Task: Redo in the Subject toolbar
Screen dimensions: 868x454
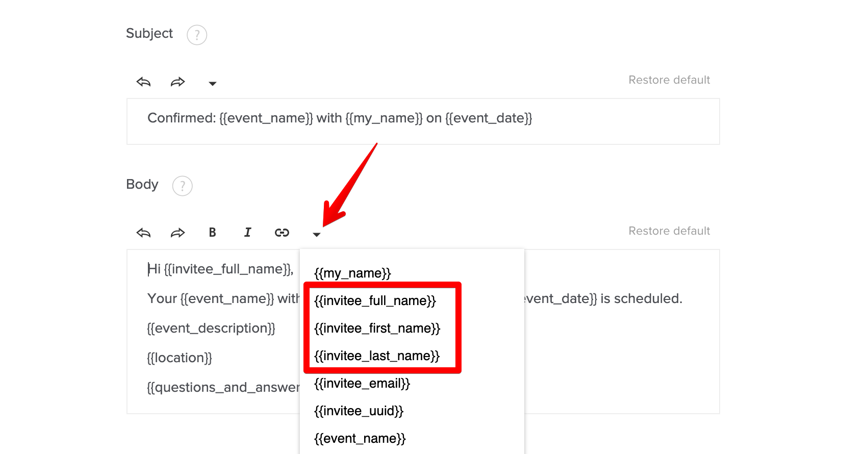Action: 177,82
